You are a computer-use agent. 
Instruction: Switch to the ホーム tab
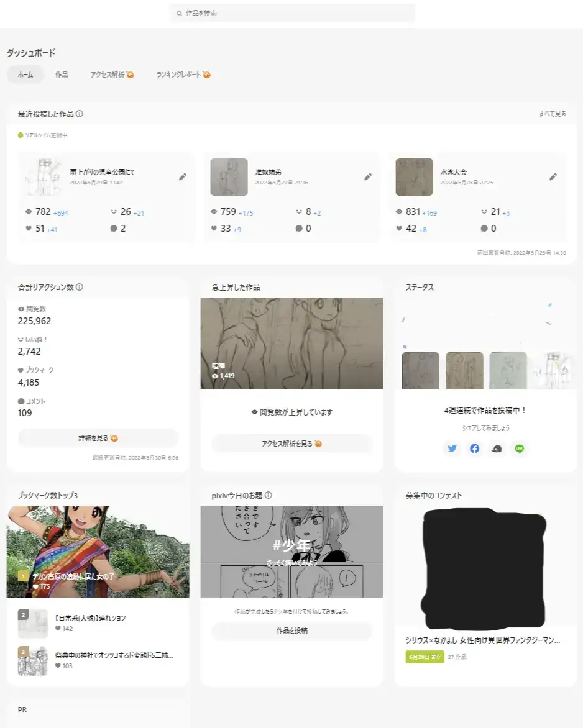tap(25, 75)
